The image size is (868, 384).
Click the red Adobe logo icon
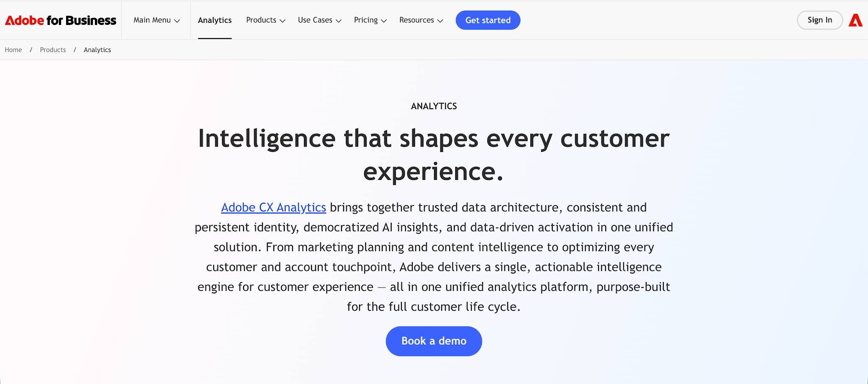(856, 20)
